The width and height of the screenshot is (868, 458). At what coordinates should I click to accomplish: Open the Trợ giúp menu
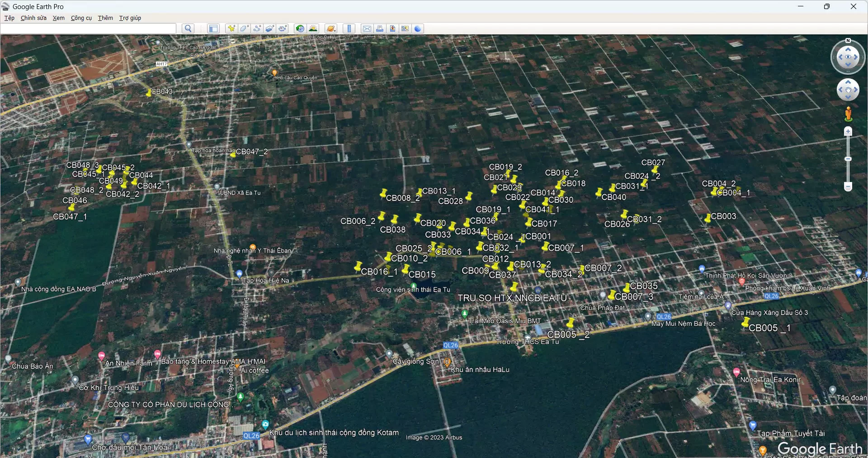(x=130, y=18)
